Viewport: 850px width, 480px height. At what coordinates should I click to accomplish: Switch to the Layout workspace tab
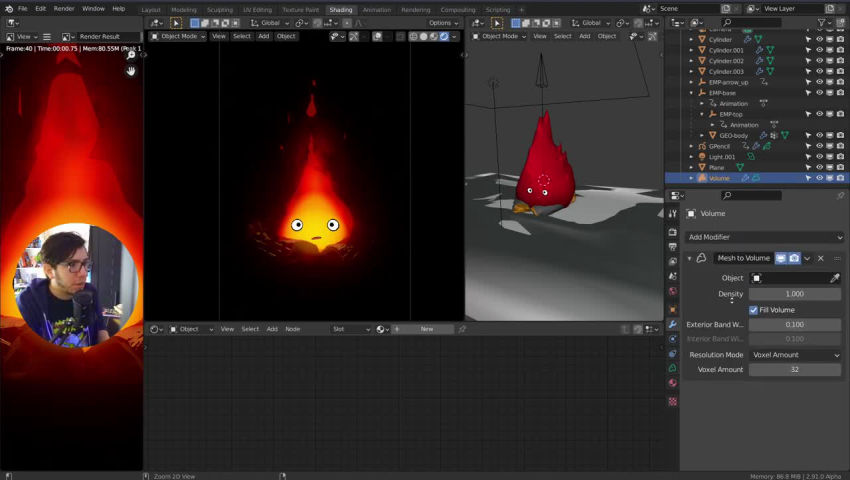(151, 10)
